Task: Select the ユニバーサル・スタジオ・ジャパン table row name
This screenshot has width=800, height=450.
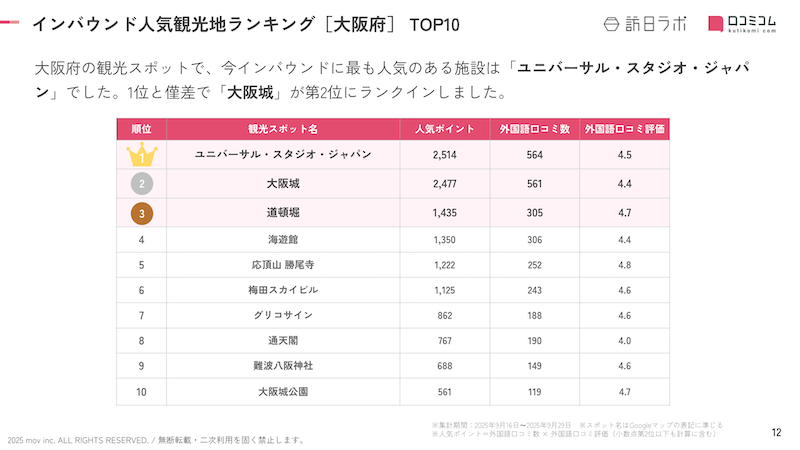Action: [x=283, y=155]
